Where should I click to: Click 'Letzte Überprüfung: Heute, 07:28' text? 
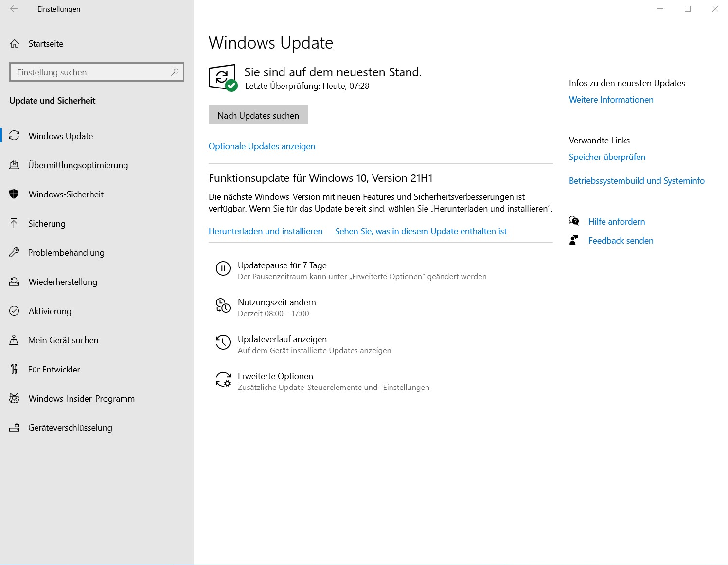click(x=307, y=86)
